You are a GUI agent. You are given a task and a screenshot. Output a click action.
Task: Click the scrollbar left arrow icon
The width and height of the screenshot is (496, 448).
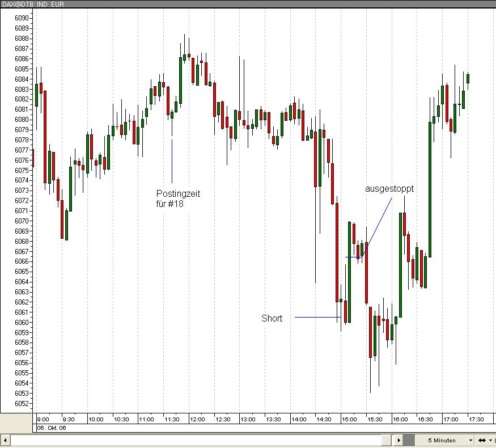pyautogui.click(x=5, y=440)
